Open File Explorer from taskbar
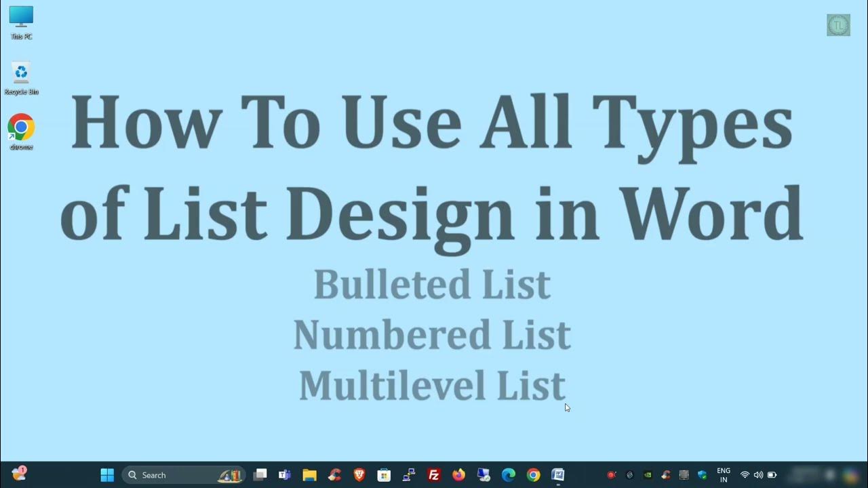 (309, 475)
